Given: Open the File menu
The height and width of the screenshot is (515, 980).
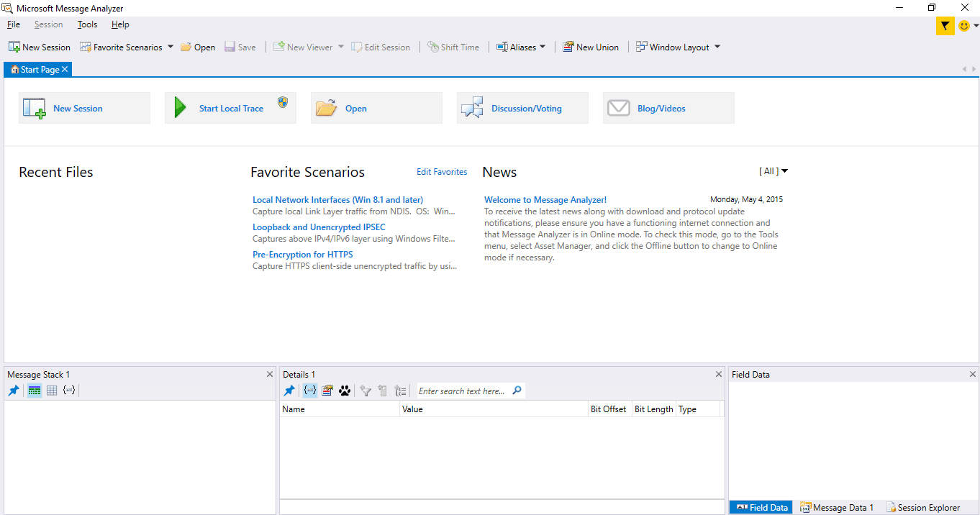Looking at the screenshot, I should pos(14,24).
